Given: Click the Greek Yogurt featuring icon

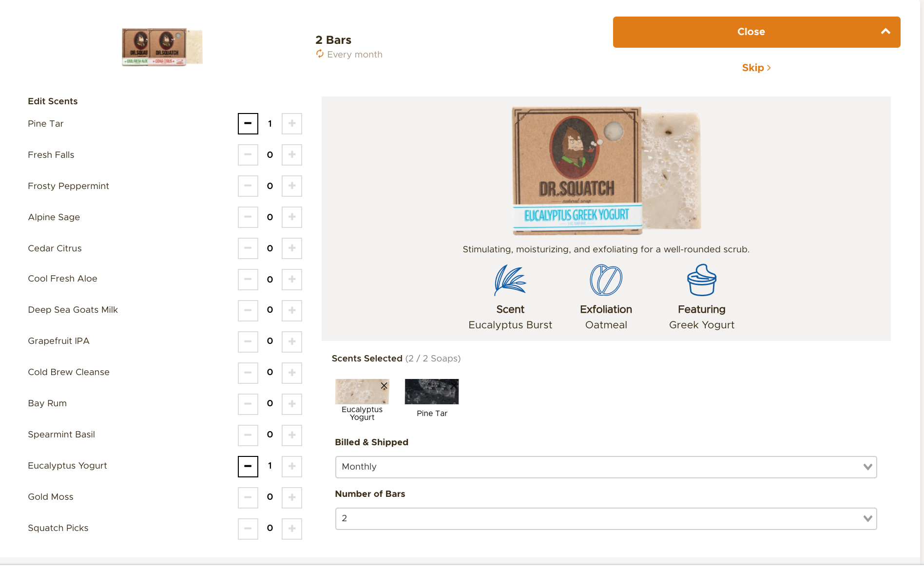Looking at the screenshot, I should (x=702, y=280).
